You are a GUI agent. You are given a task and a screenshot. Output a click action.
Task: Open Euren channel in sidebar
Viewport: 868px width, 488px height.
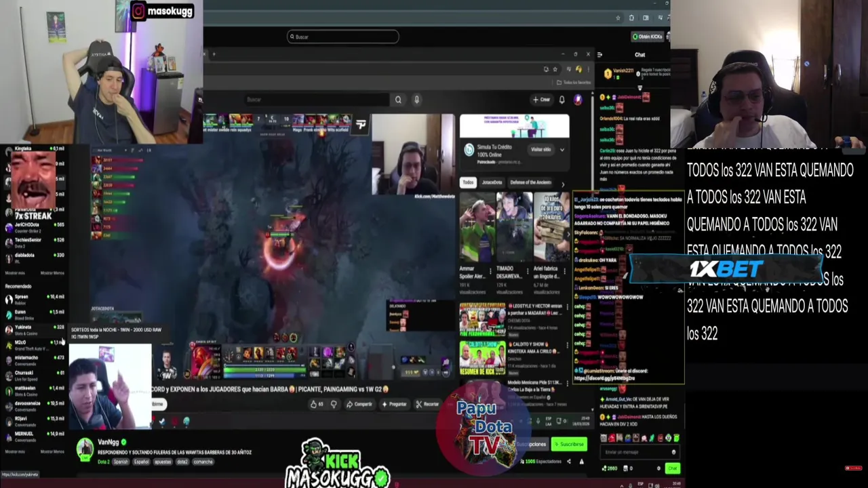[34, 314]
